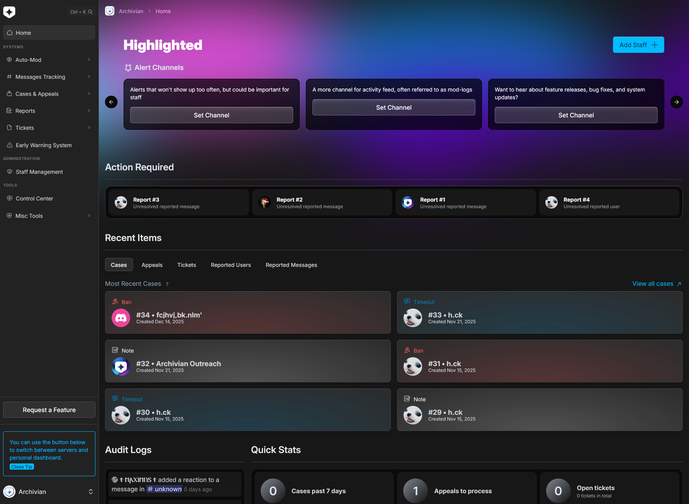This screenshot has width=689, height=504.
Task: Click the left arrow of alert carousel
Action: (111, 102)
